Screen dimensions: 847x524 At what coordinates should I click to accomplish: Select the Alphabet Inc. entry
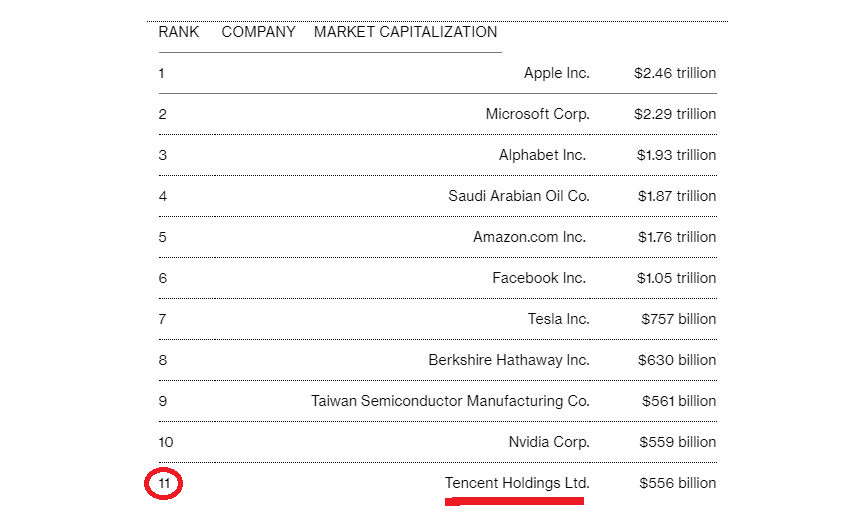pos(543,155)
